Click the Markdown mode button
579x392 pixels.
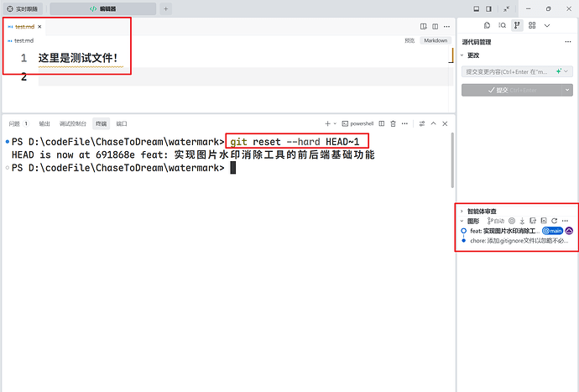click(x=436, y=40)
